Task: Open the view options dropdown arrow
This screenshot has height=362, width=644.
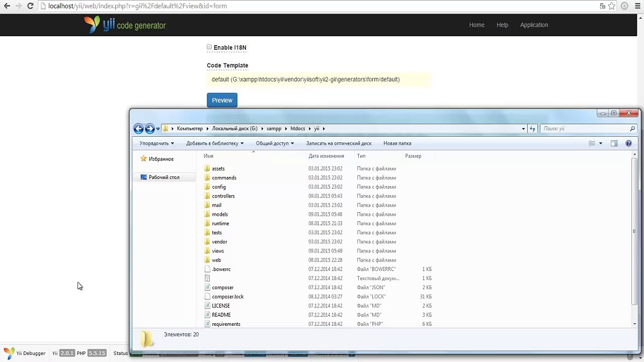Action: point(600,143)
